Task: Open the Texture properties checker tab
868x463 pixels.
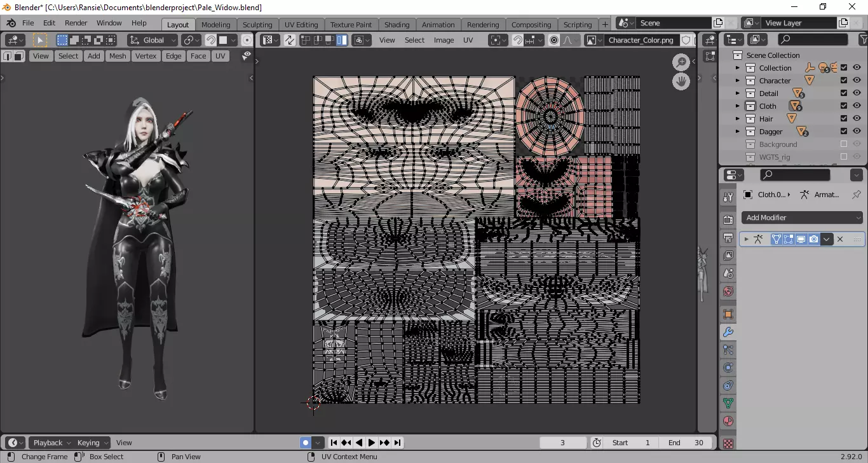Action: (x=728, y=443)
